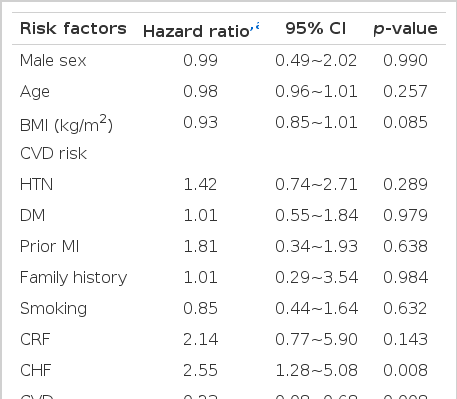Select the HTN hazard ratio 1.42
The height and width of the screenshot is (399, 457).
tap(200, 184)
